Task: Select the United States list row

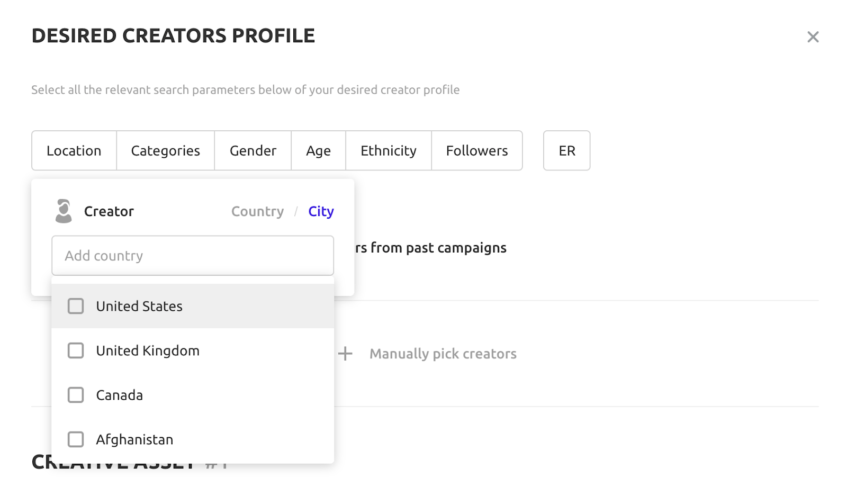Action: pyautogui.click(x=193, y=306)
